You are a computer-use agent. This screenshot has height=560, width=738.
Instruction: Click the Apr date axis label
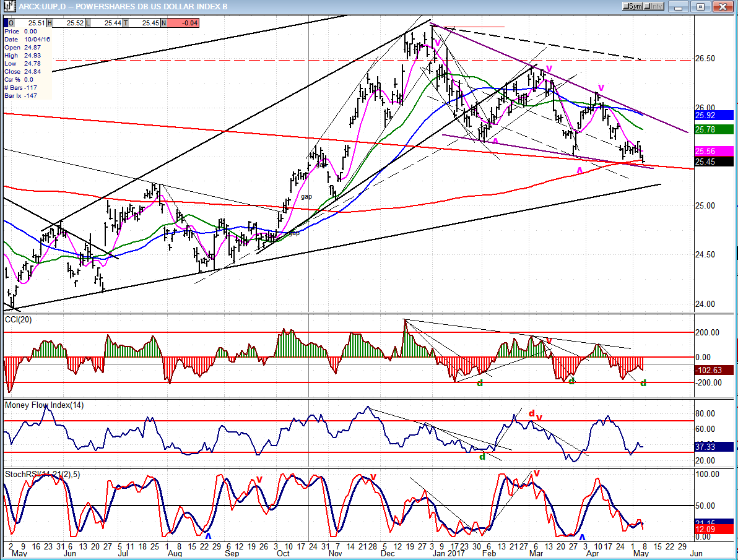click(592, 553)
